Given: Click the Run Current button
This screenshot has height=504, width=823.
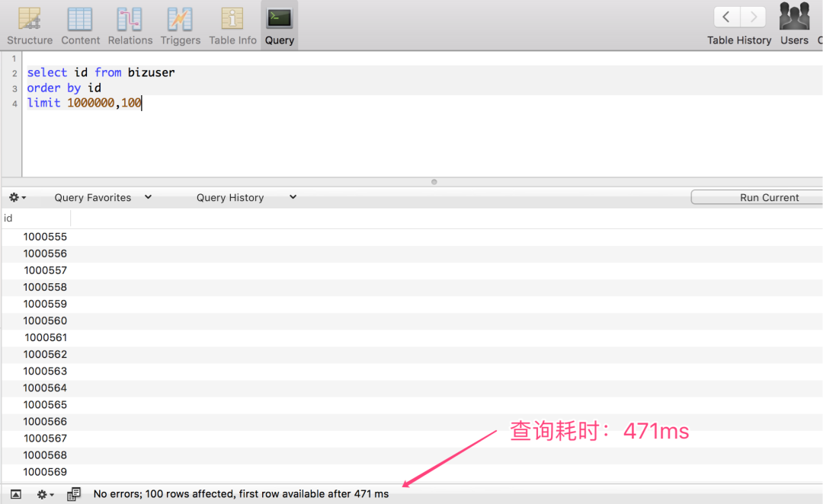Looking at the screenshot, I should tap(768, 197).
